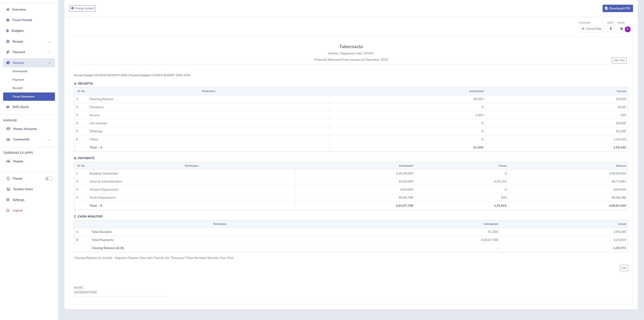Viewport: 644px width, 320px height.
Task: Click the Community people icon
Action: (8, 140)
